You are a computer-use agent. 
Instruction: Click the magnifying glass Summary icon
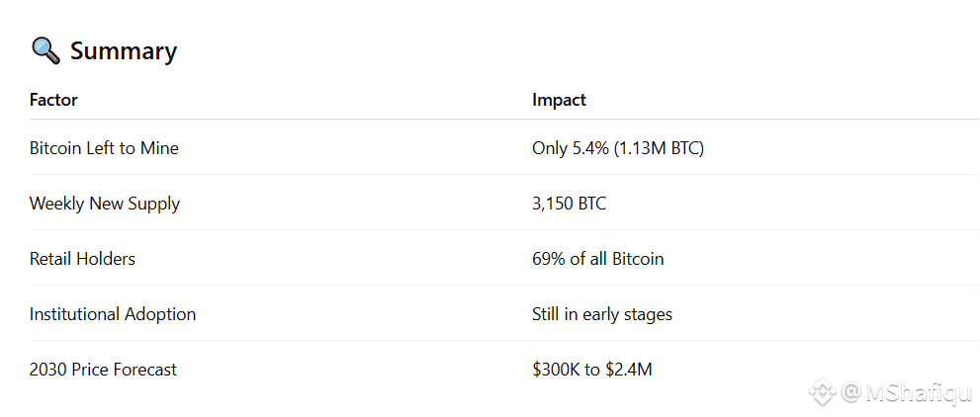45,50
